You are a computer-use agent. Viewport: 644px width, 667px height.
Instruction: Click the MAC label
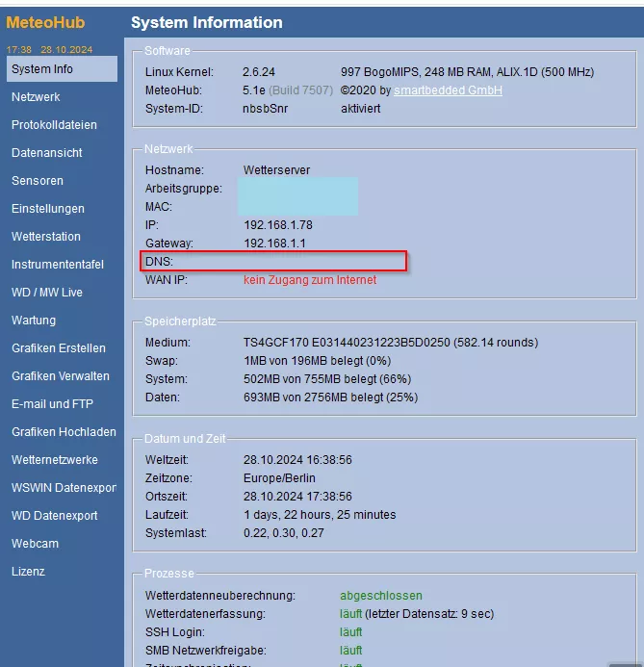[159, 207]
